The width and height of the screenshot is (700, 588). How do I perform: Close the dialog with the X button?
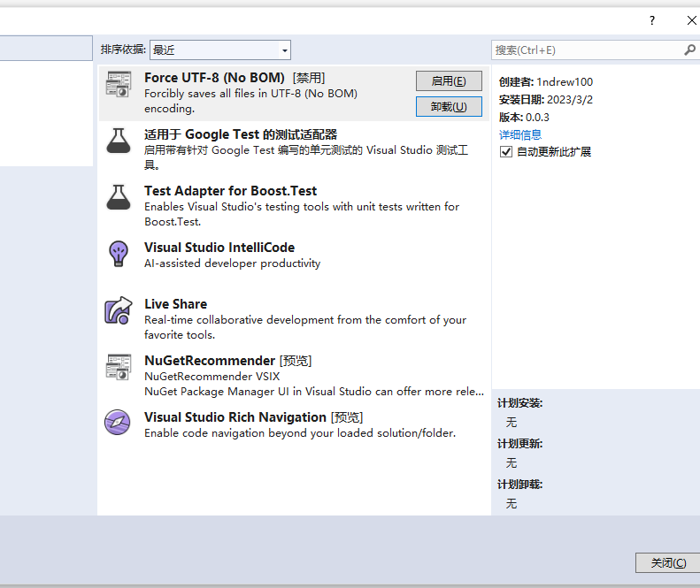pyautogui.click(x=691, y=20)
